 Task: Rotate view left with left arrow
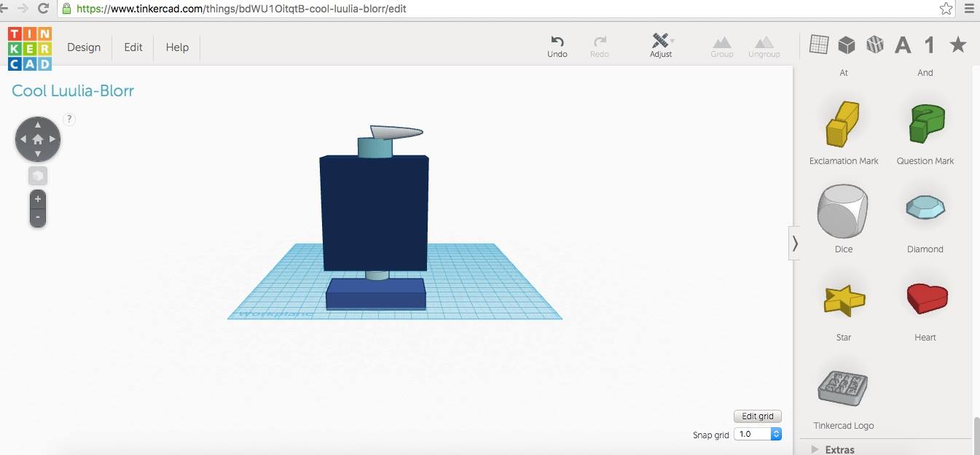23,139
